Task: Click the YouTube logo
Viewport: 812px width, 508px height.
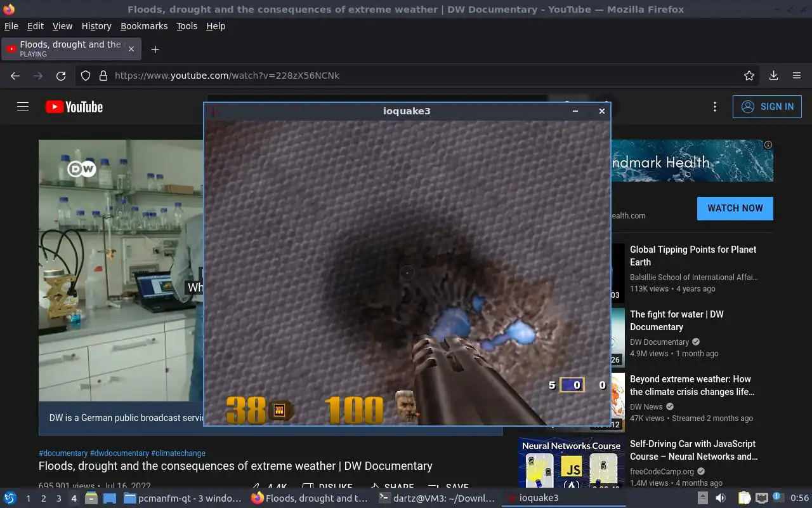Action: 74,107
